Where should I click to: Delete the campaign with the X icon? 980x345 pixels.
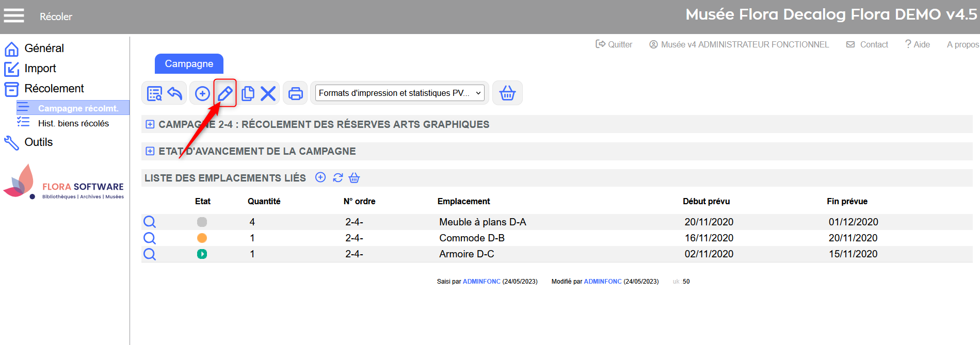coord(268,93)
